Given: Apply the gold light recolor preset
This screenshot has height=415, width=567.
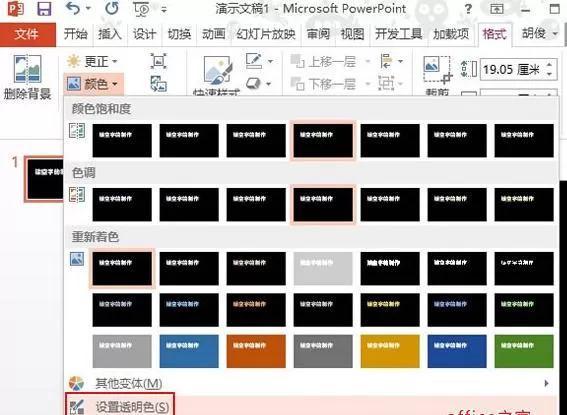Looking at the screenshot, I should pos(390,351).
